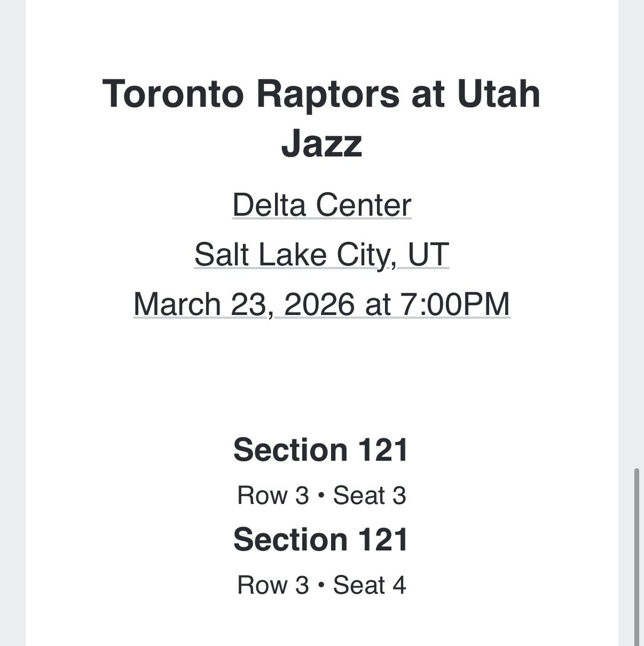The width and height of the screenshot is (644, 646).
Task: Click Row 3 in the first ticket
Action: (x=273, y=496)
